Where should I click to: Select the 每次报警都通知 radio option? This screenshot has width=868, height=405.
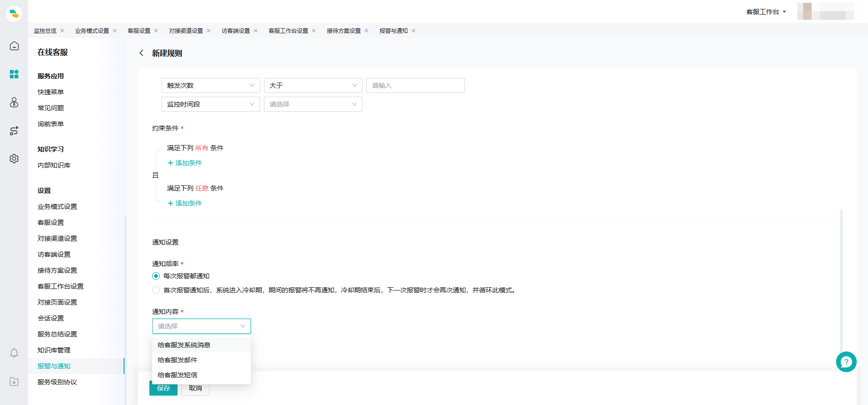(156, 276)
